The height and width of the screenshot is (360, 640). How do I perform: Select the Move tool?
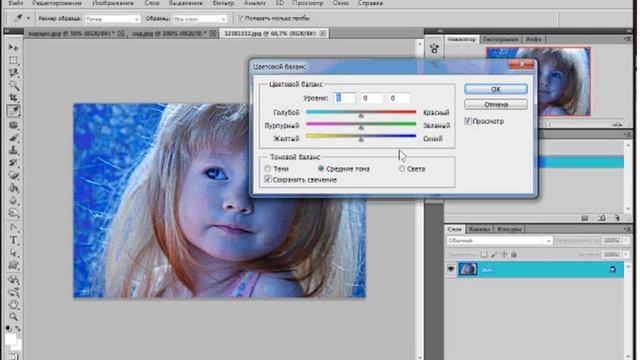[x=13, y=47]
